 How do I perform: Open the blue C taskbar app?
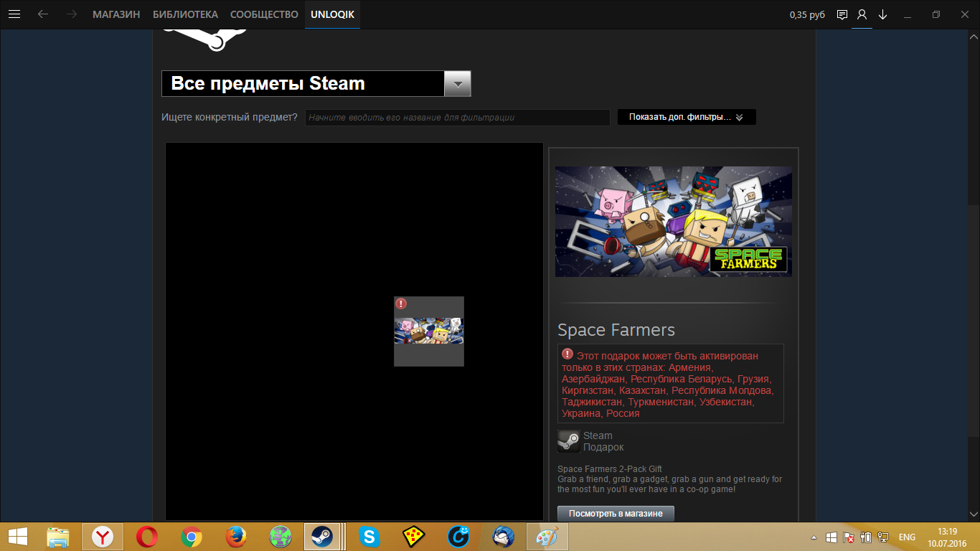(x=458, y=537)
